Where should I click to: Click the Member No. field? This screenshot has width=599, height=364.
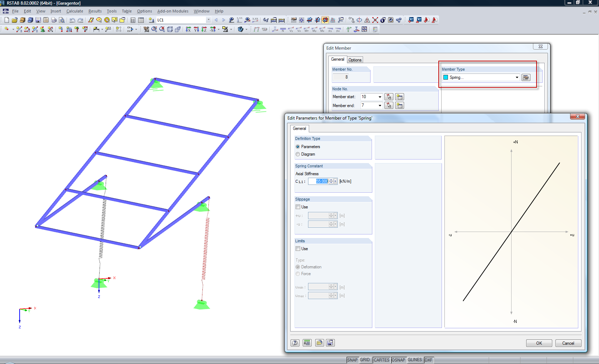click(341, 77)
